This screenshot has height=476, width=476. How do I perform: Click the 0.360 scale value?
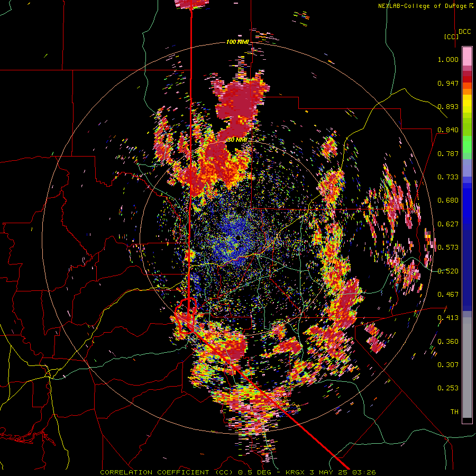click(448, 341)
